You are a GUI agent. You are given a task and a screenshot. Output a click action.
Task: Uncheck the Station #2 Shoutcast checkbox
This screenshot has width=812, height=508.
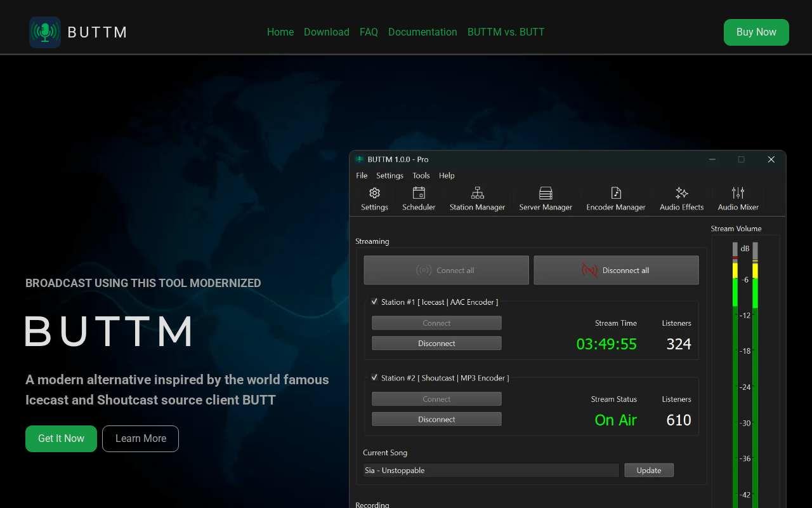[x=374, y=377]
